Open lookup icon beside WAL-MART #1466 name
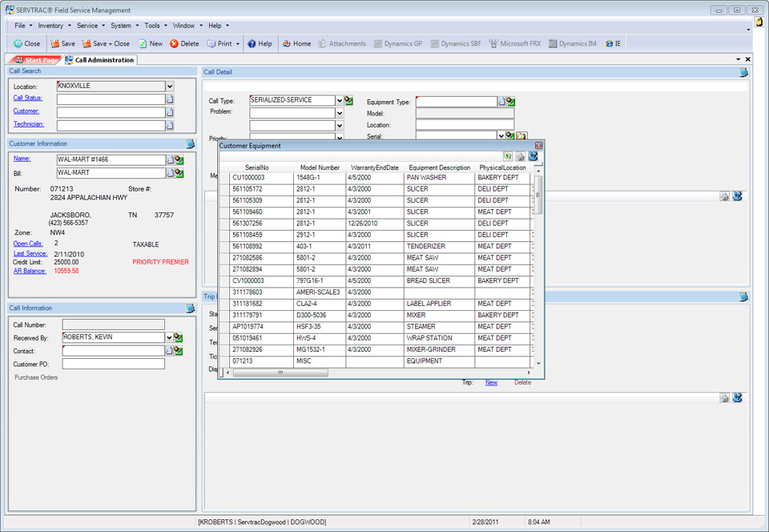 pos(170,160)
